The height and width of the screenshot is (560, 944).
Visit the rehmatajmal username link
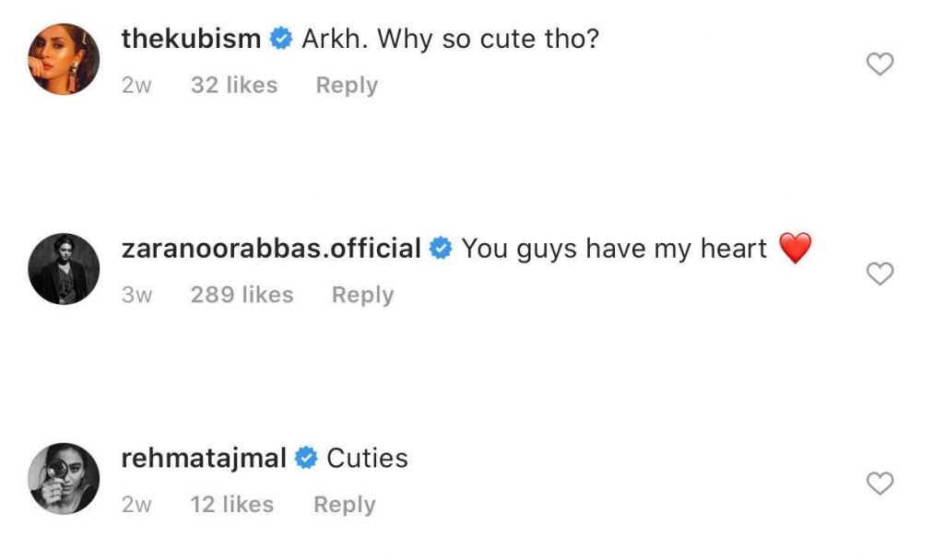tap(204, 459)
